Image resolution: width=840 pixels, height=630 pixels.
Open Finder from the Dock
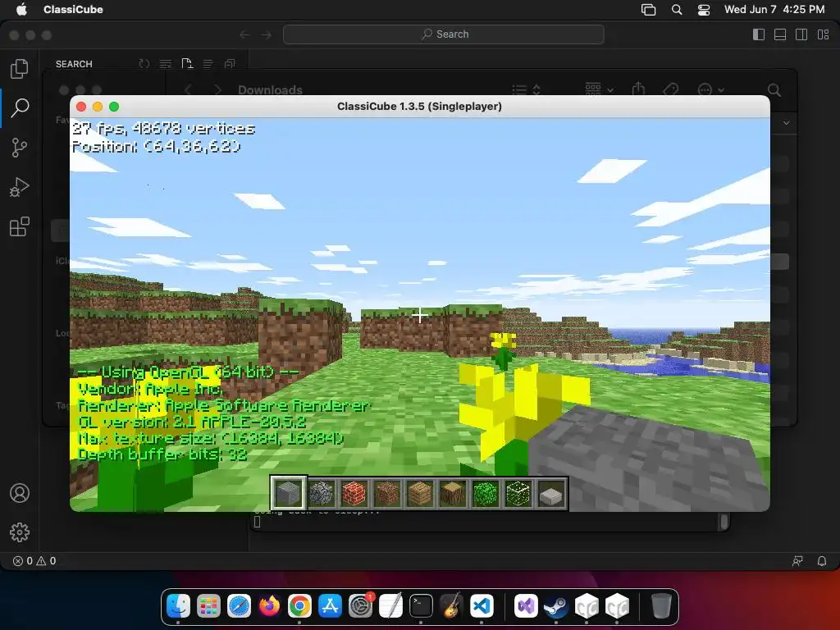[x=178, y=606]
